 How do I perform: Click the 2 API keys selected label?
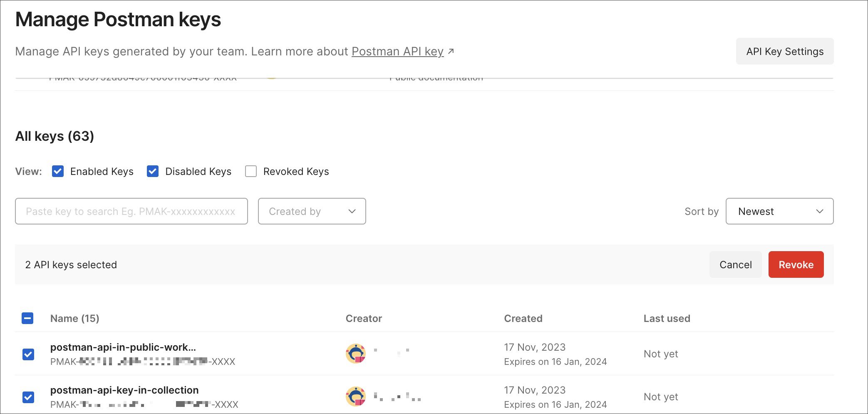(x=71, y=264)
